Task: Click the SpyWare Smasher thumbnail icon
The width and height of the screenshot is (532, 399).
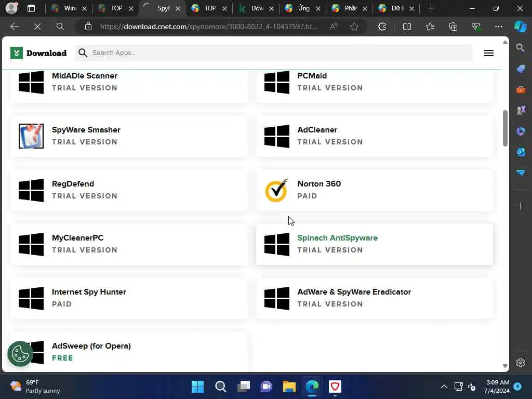Action: click(31, 136)
